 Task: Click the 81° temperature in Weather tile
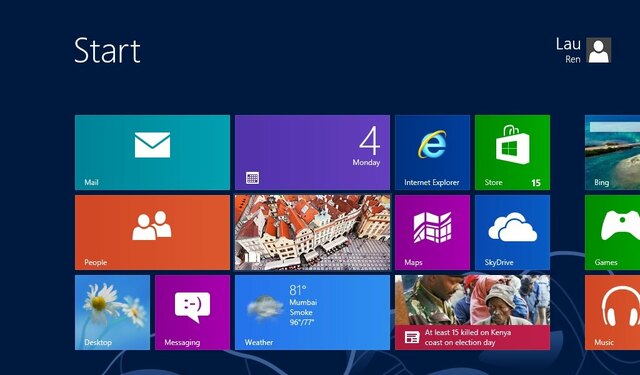298,290
